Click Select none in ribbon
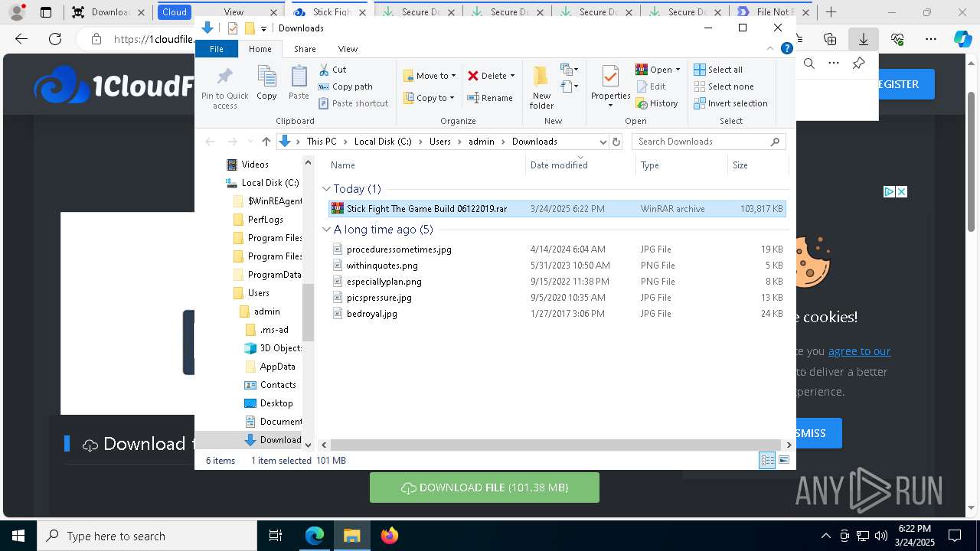Image resolution: width=980 pixels, height=551 pixels. [724, 86]
